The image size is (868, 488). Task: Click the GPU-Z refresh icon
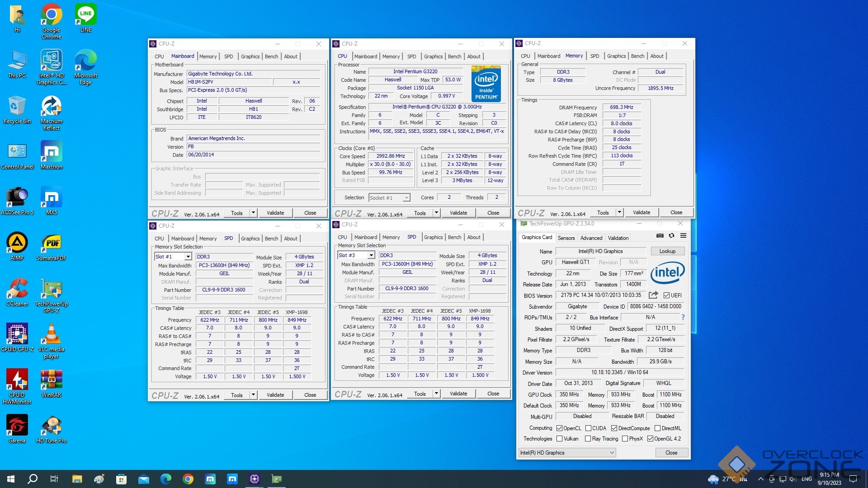[x=671, y=235]
